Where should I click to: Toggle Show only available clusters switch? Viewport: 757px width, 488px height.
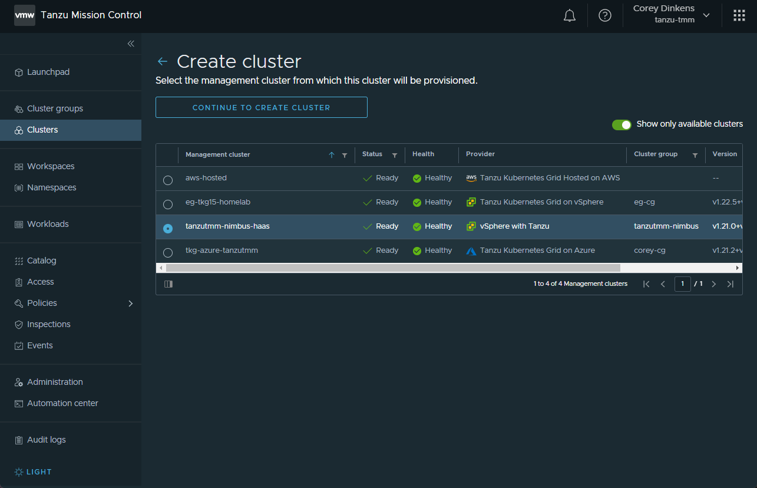(x=621, y=125)
